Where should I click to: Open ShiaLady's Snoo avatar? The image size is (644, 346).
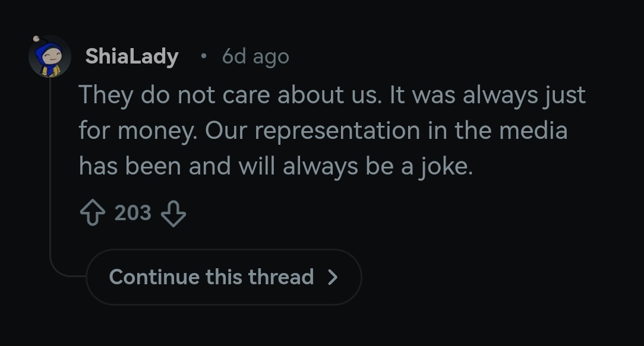pos(49,56)
